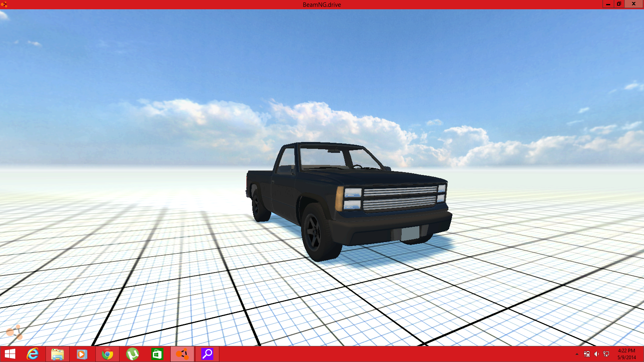Open uTorrent from the taskbar
Image resolution: width=644 pixels, height=362 pixels.
pyautogui.click(x=132, y=354)
